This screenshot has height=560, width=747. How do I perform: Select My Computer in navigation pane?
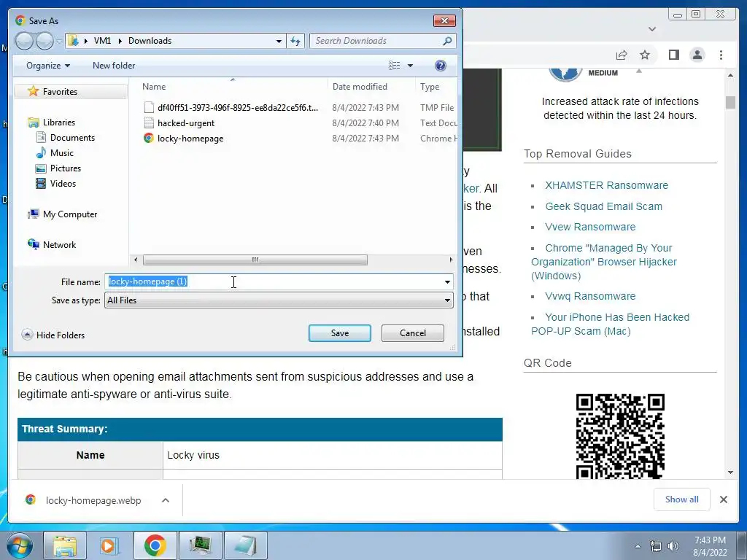tap(69, 214)
